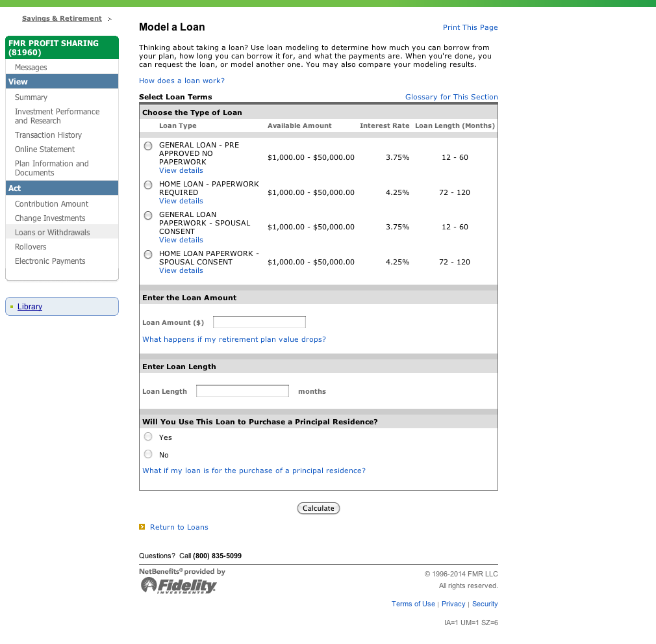Open the Print This Page link
656x644 pixels.
tap(470, 27)
